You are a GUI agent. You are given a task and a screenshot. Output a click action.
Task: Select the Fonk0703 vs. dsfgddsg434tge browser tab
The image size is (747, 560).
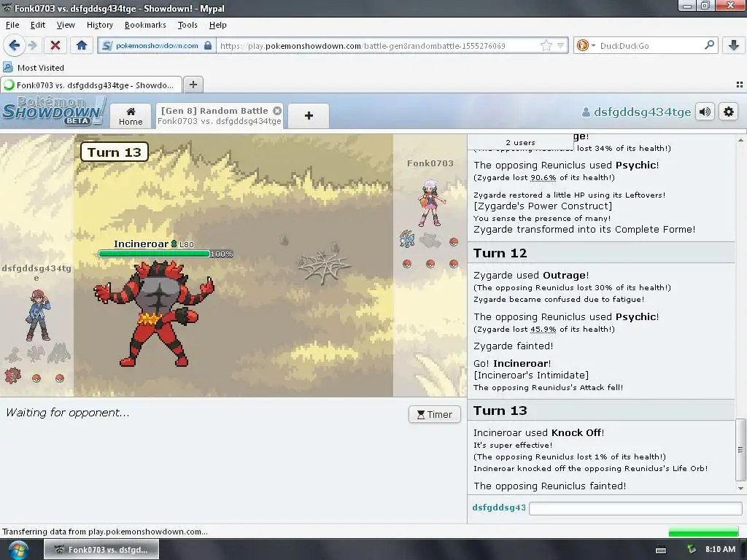pos(91,85)
